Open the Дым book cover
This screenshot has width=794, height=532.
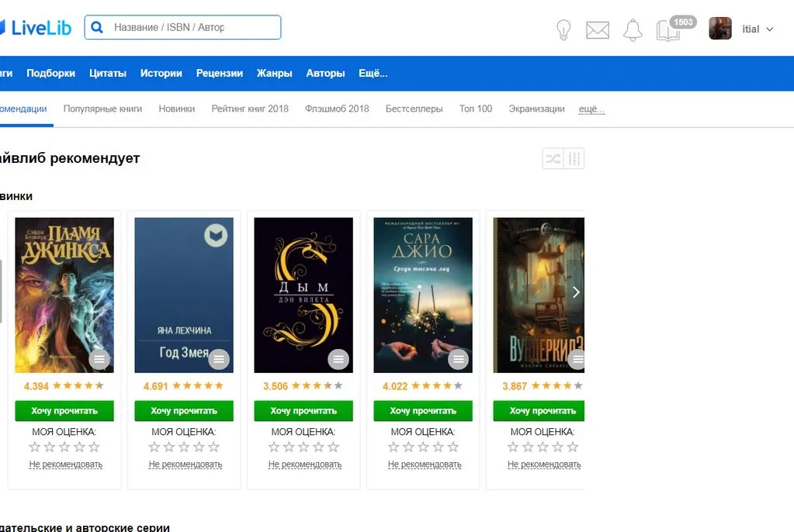pyautogui.click(x=303, y=295)
